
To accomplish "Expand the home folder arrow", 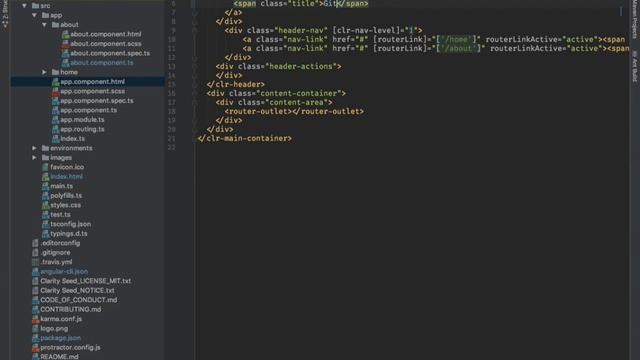I will pos(44,72).
